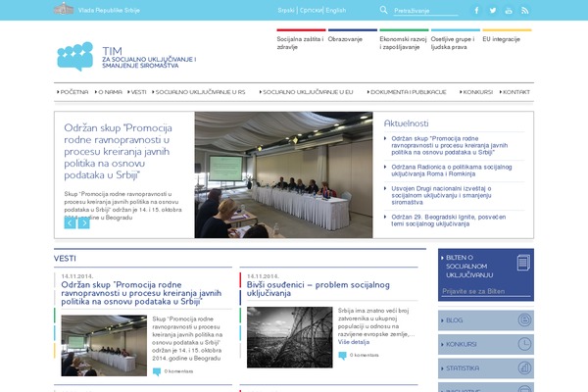Open the BLOG sidebar button
The image size is (588, 392).
pyautogui.click(x=486, y=320)
